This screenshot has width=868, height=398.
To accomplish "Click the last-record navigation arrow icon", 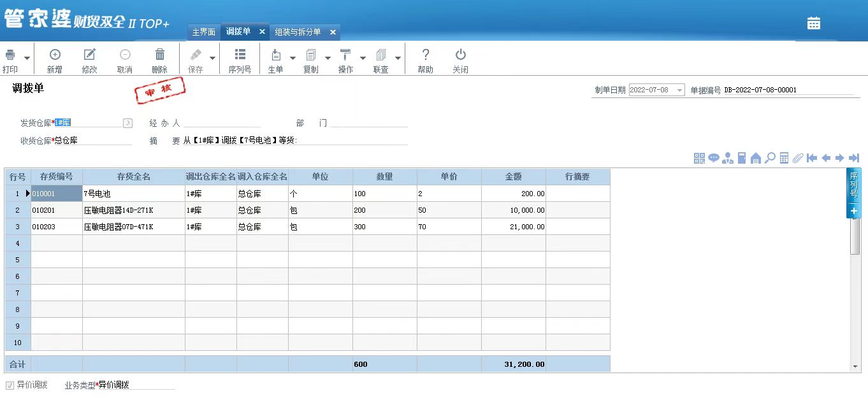I will [854, 158].
